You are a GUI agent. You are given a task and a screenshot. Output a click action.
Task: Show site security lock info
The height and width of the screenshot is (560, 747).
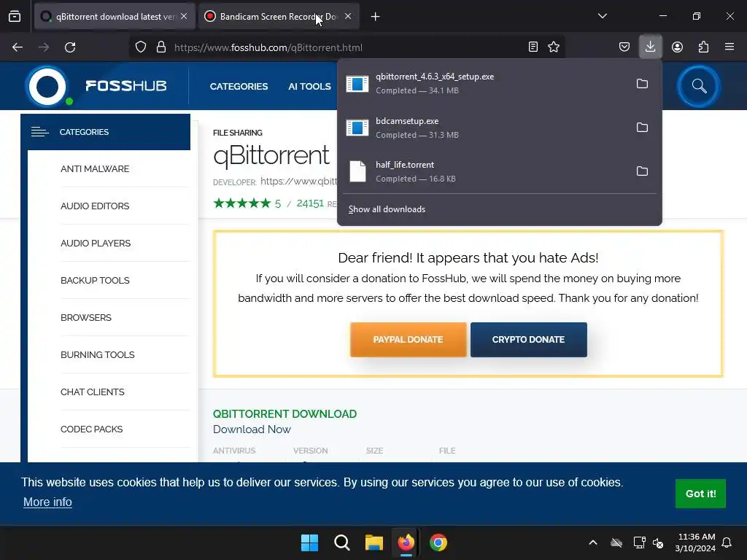pos(161,47)
